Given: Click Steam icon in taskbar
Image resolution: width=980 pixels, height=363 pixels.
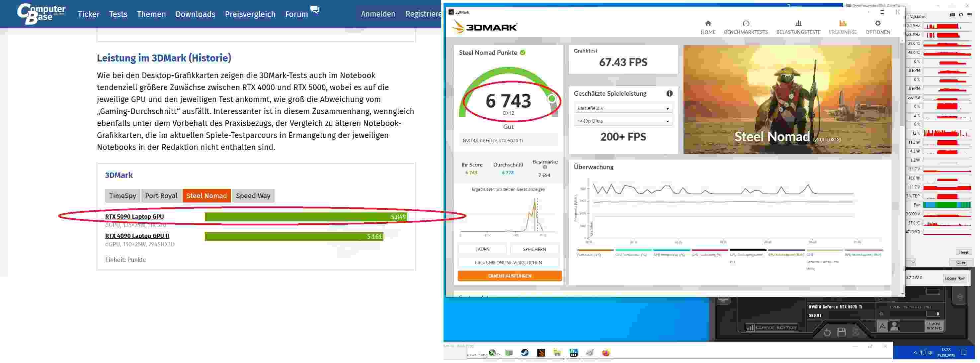Looking at the screenshot, I should click(524, 352).
